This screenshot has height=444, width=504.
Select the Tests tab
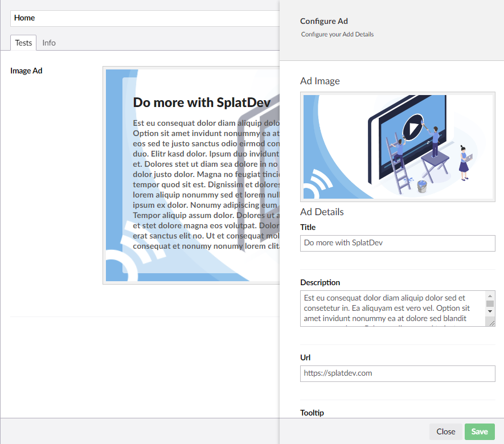coord(23,43)
